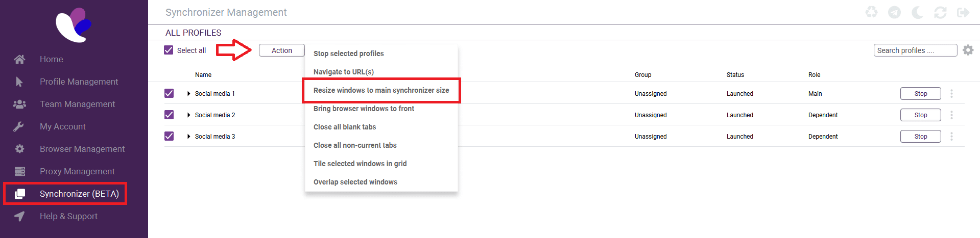Toggle dark mode with the moon icon
980x238 pixels.
pyautogui.click(x=917, y=12)
